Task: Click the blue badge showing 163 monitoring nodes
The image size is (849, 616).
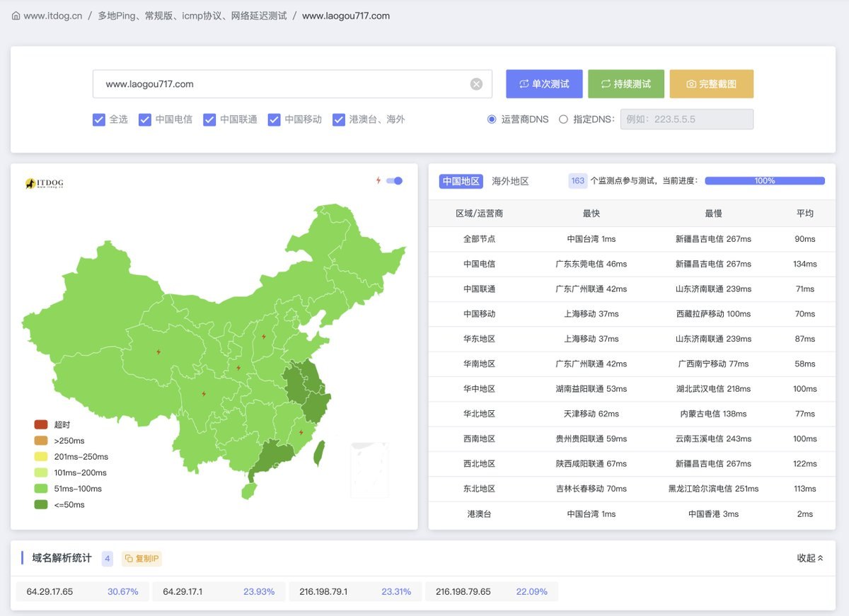Action: pos(577,181)
